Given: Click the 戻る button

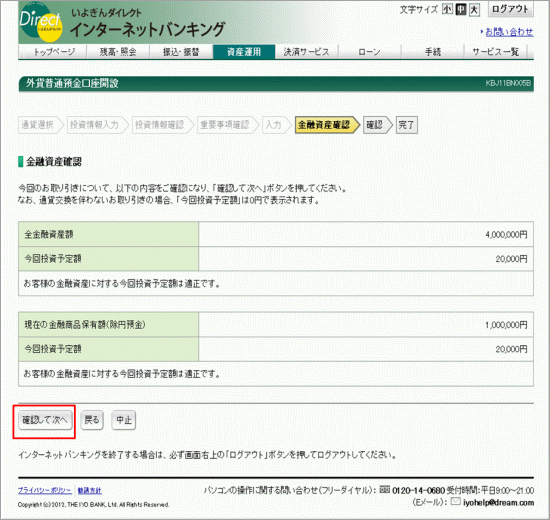Looking at the screenshot, I should pos(92,420).
